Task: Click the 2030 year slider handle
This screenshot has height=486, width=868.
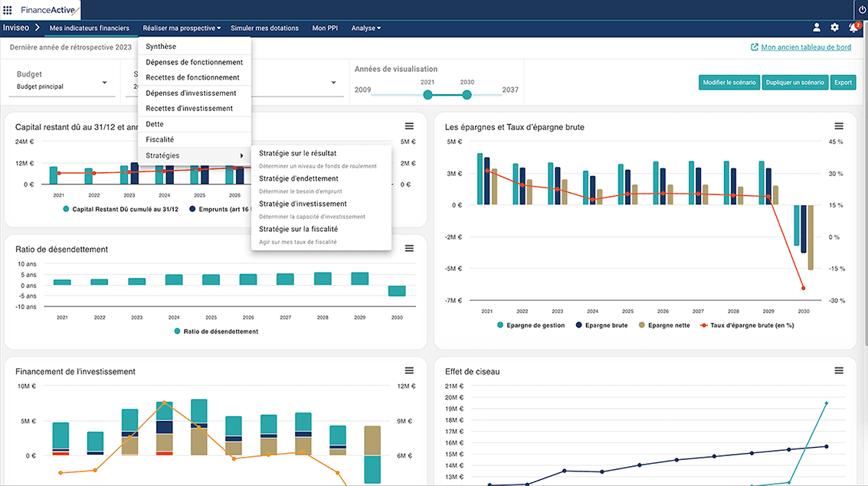Action: pos(467,95)
